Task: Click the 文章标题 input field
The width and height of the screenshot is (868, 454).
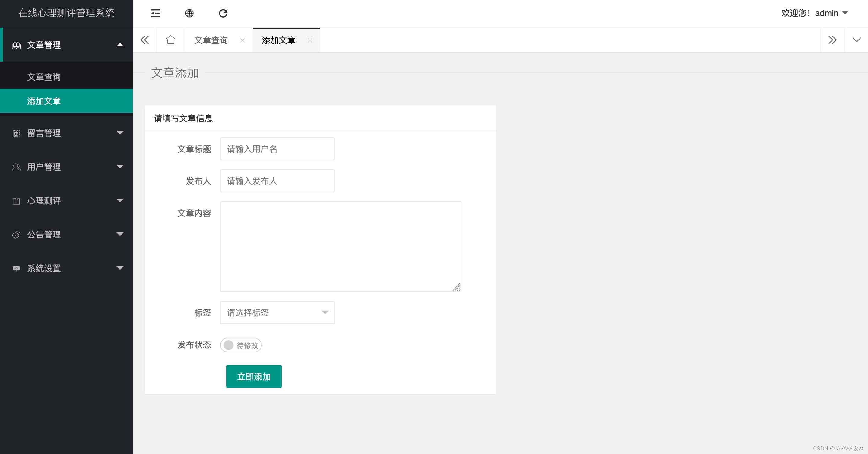Action: click(x=277, y=149)
